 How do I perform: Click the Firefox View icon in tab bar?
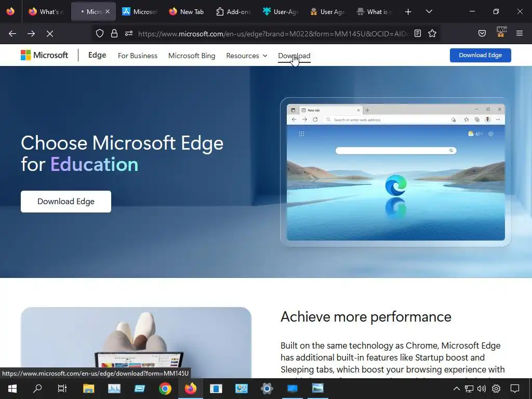click(x=10, y=11)
